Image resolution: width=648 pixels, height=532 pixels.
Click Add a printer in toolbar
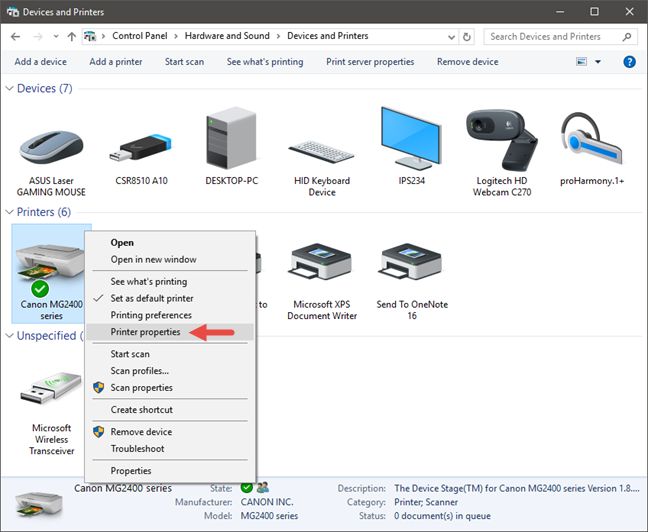pyautogui.click(x=116, y=62)
